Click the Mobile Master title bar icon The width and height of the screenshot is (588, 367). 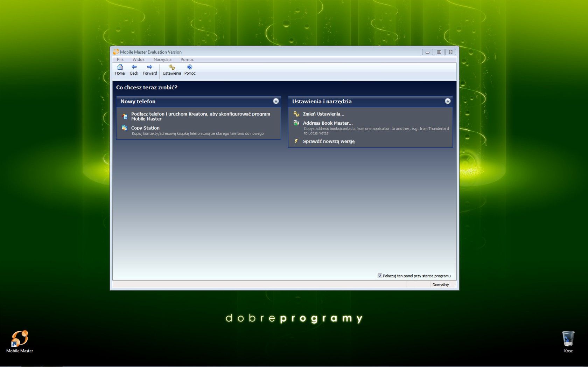(116, 52)
